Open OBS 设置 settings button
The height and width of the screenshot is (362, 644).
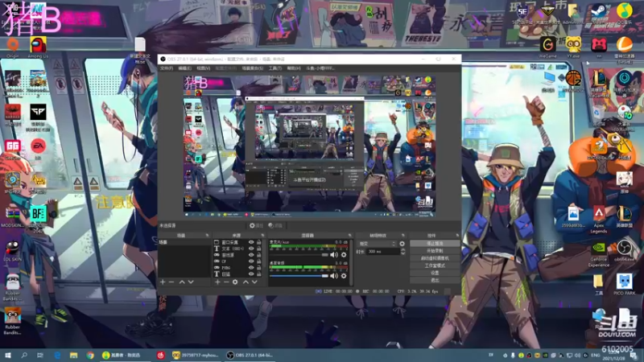coord(435,273)
